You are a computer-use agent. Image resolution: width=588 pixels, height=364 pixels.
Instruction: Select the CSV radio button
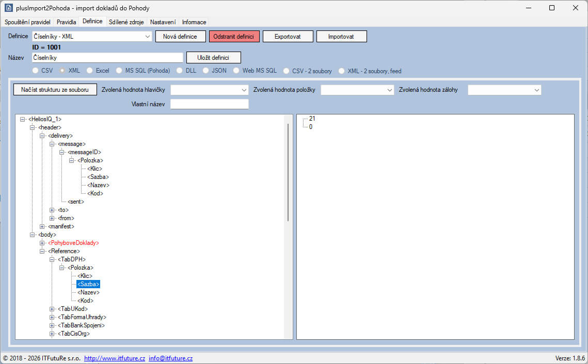click(x=35, y=71)
